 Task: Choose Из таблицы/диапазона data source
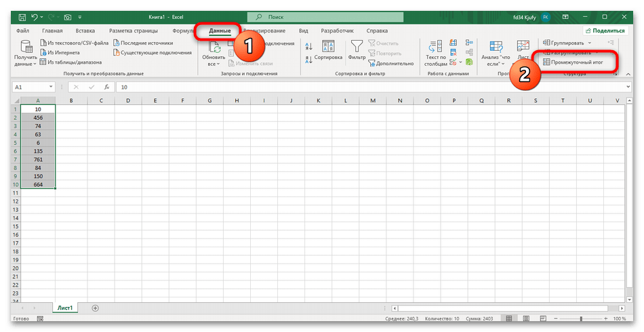tap(71, 62)
